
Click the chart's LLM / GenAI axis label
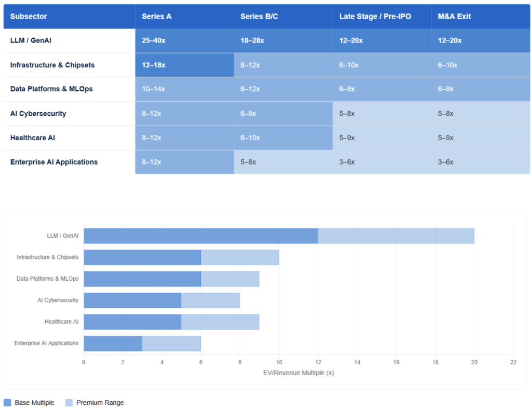tap(63, 236)
